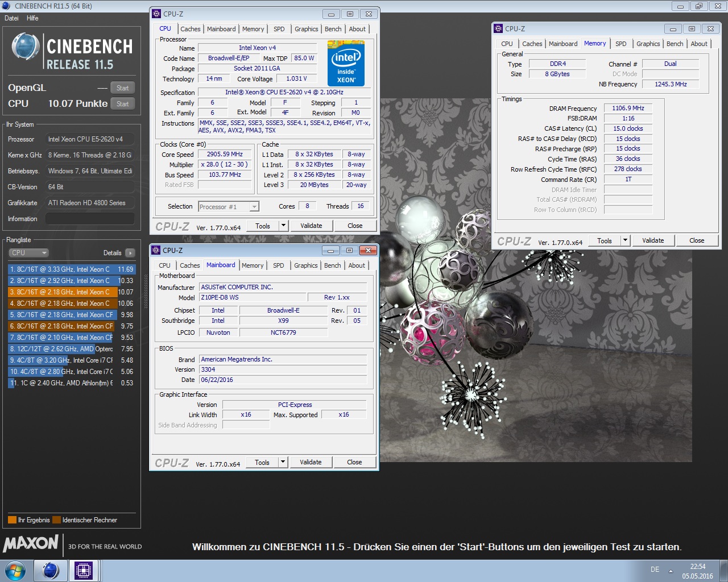728x582 pixels.
Task: Open the CPU ranking type dropdown
Action: click(x=28, y=253)
